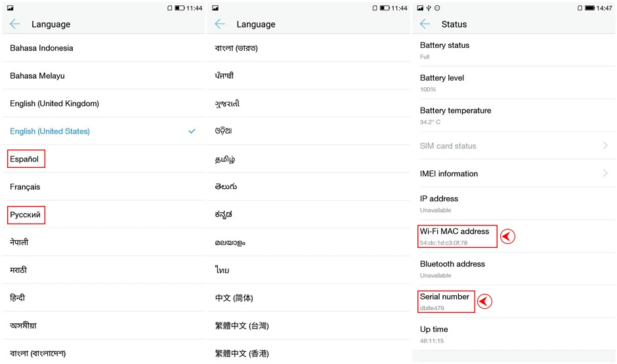Select Español language

tap(104, 159)
